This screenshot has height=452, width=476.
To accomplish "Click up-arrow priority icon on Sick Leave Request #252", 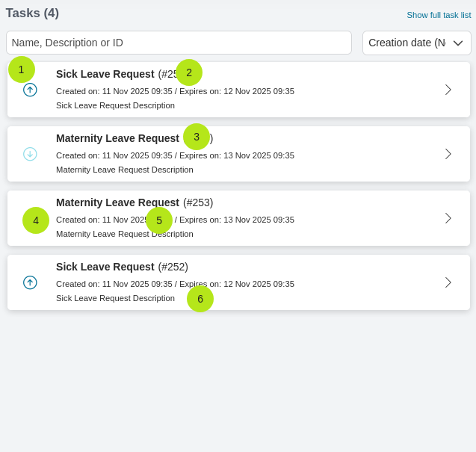I will click(30, 282).
